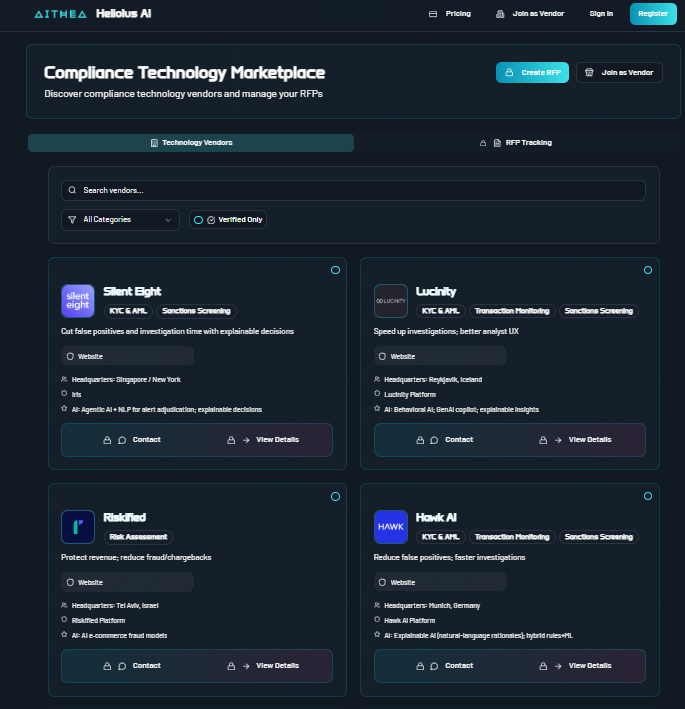Click the 'Iris' product text on Silent Eight
The width and height of the screenshot is (685, 709).
[76, 394]
